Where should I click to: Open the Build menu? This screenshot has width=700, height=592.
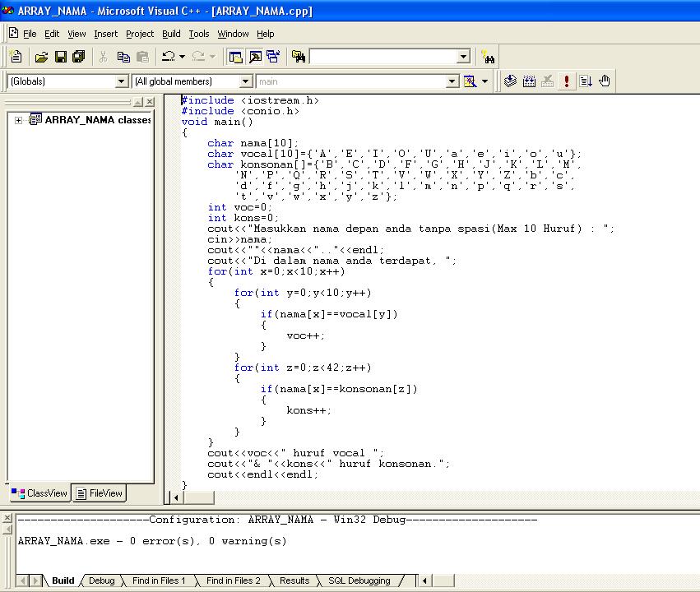click(x=171, y=34)
